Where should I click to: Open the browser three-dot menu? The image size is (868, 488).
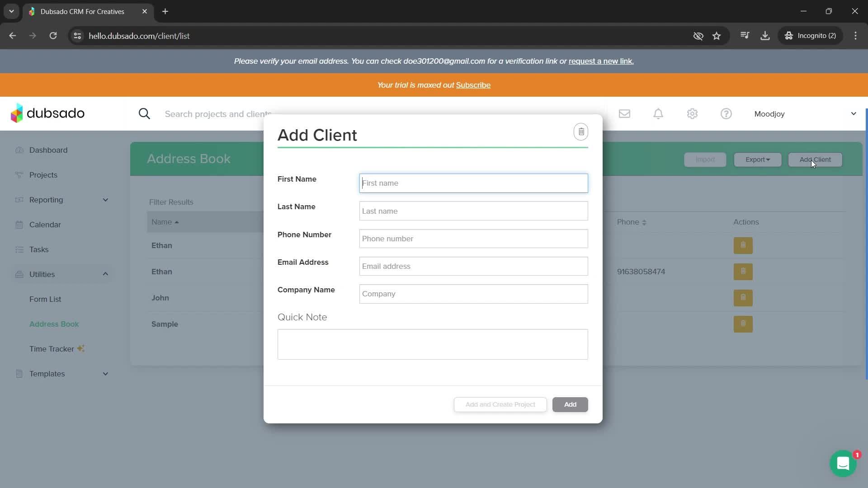(855, 36)
